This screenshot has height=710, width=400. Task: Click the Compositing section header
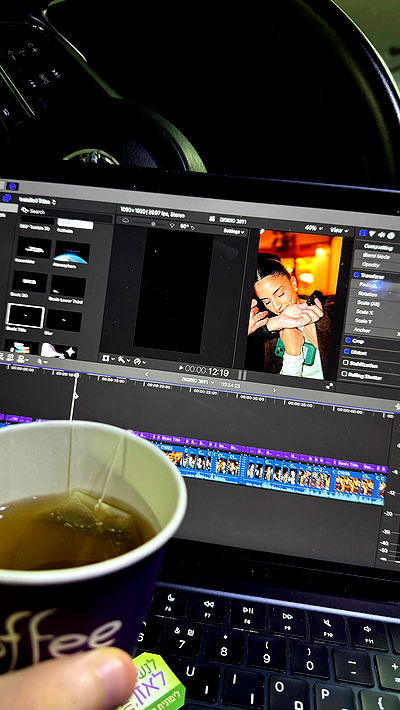click(378, 247)
